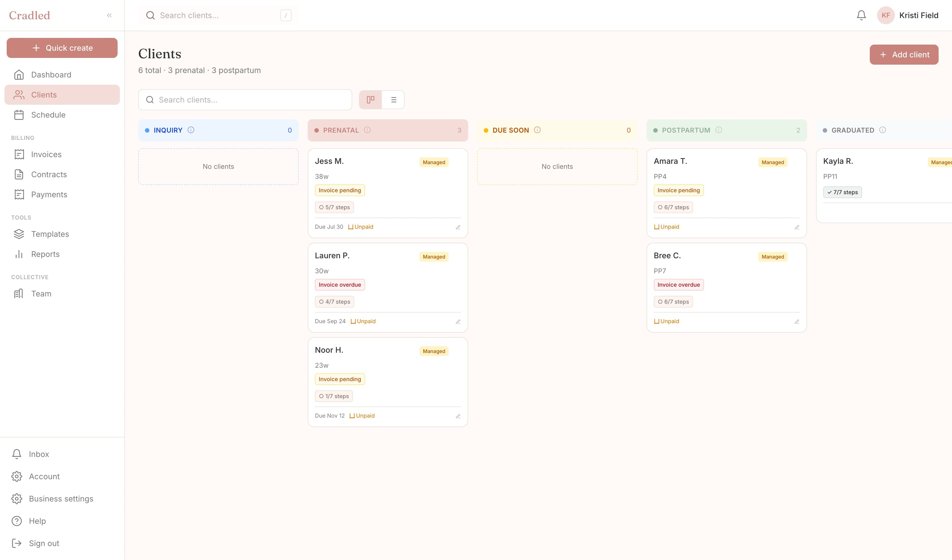Open the Lauren P. client card
This screenshot has height=560, width=952.
click(x=388, y=287)
